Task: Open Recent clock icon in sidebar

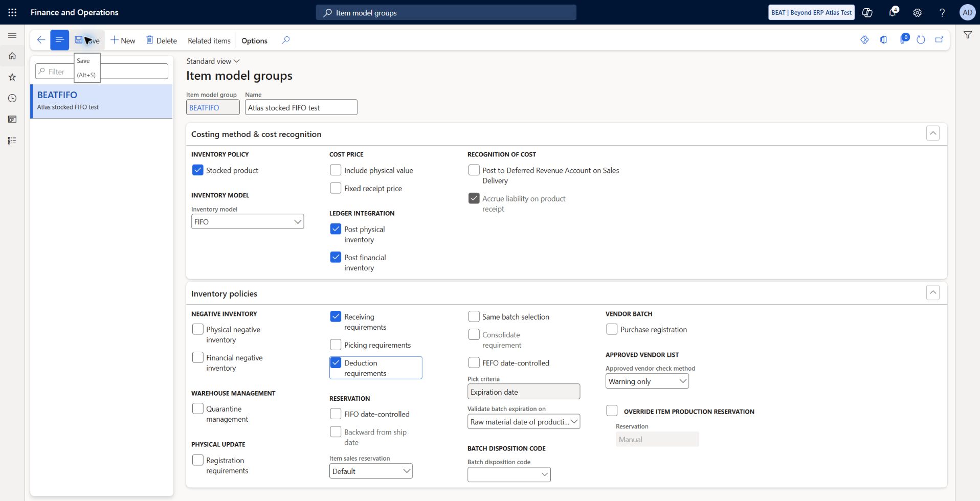Action: click(12, 98)
